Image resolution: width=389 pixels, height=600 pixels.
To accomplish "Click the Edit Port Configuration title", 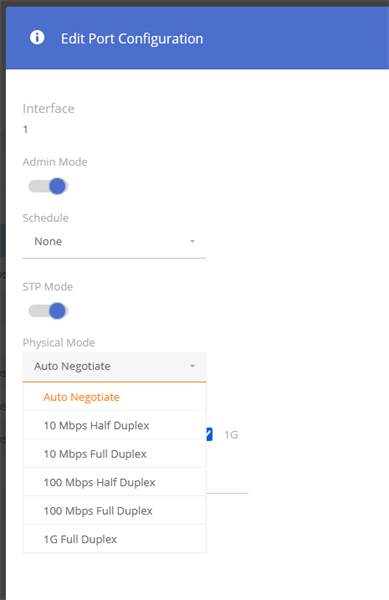I will coord(132,39).
